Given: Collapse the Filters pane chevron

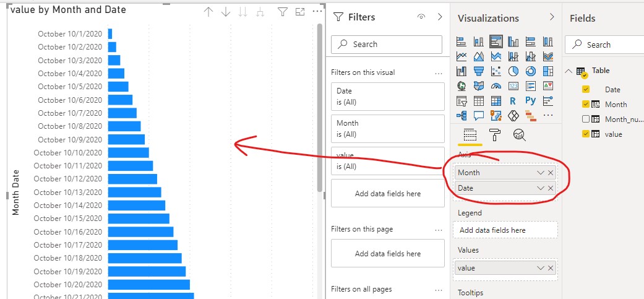Looking at the screenshot, I should pyautogui.click(x=440, y=17).
